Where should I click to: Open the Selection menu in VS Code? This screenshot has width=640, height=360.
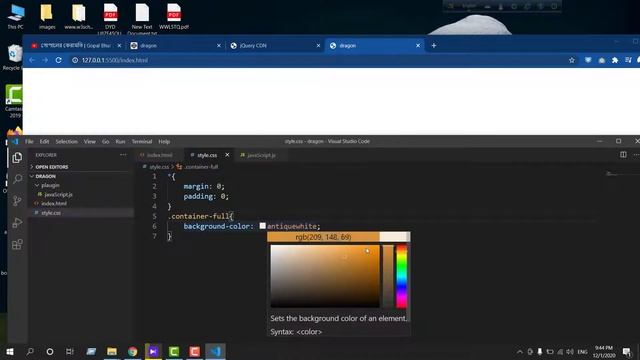pos(67,141)
